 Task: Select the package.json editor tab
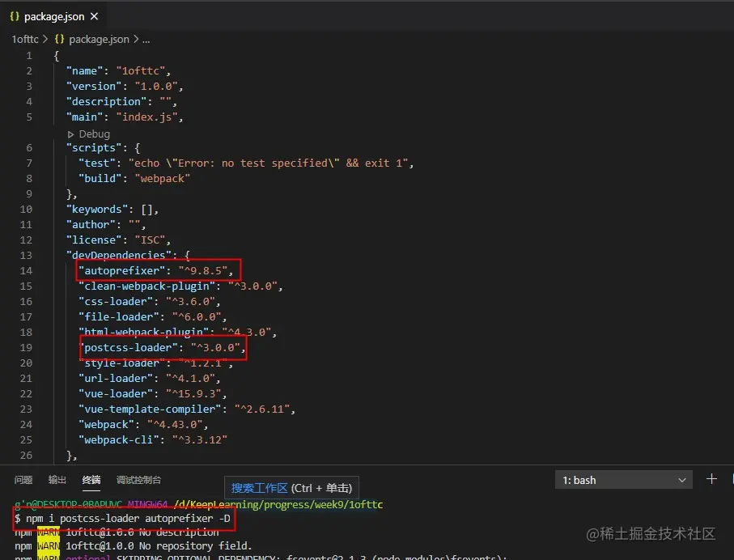coord(53,16)
